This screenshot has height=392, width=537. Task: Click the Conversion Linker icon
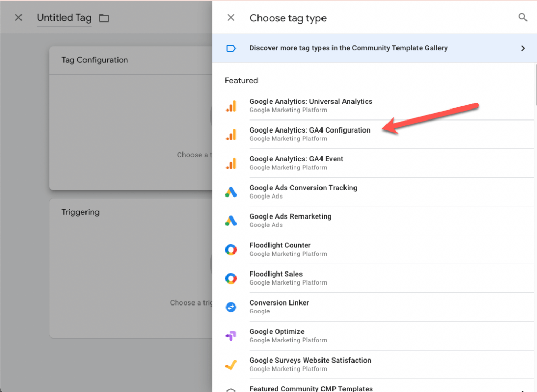click(x=231, y=307)
